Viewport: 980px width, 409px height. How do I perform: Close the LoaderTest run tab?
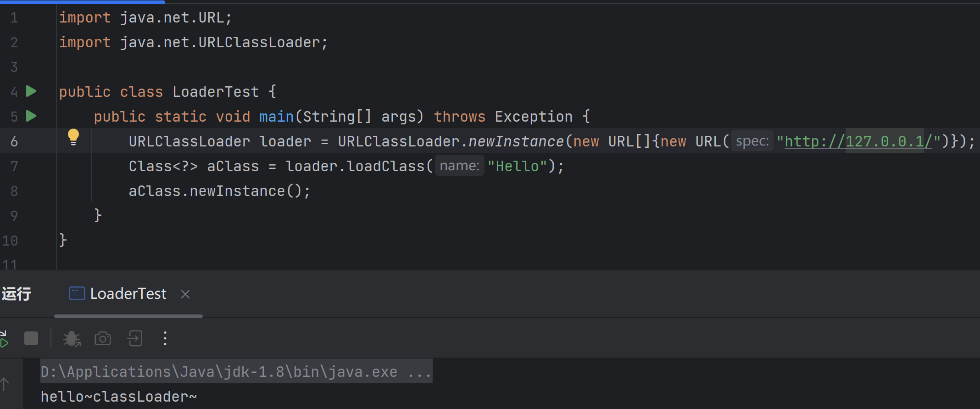(185, 294)
